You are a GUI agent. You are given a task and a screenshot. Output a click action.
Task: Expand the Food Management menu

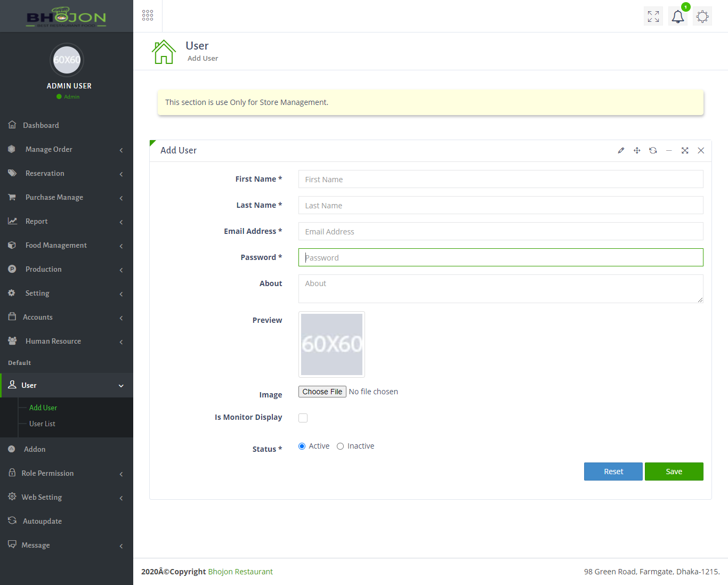click(67, 246)
